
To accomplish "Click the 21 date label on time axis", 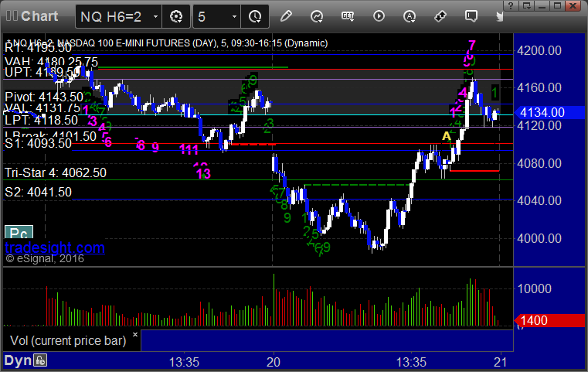I will (501, 362).
